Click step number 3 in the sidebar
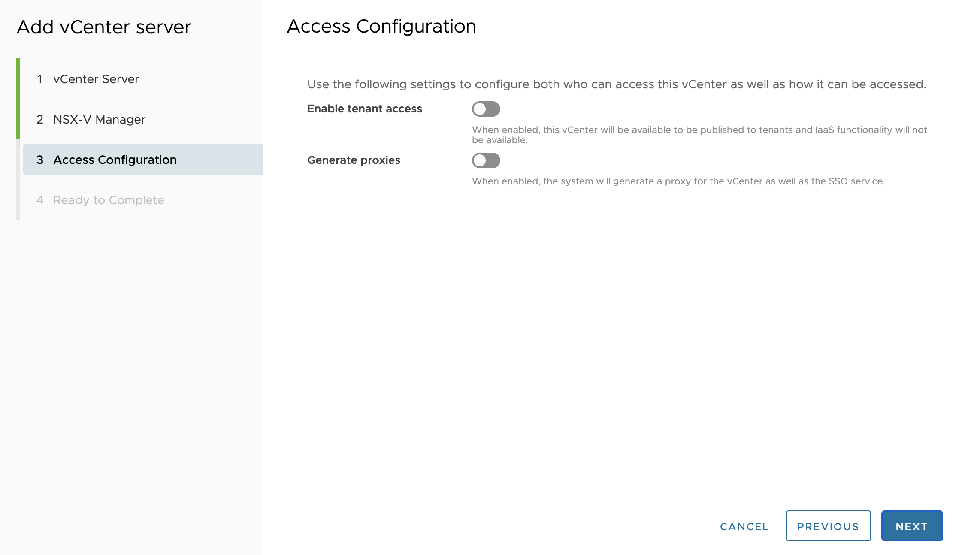The image size is (980, 555). [40, 160]
